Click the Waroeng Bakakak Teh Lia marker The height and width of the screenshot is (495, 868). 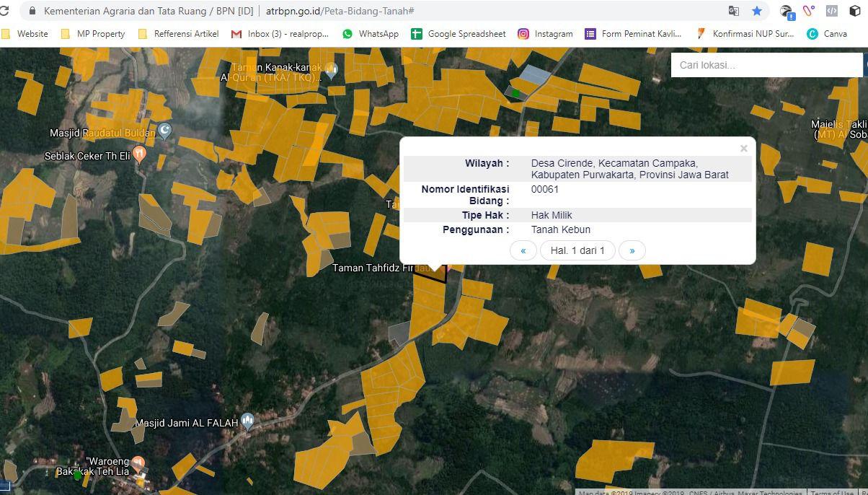138,464
